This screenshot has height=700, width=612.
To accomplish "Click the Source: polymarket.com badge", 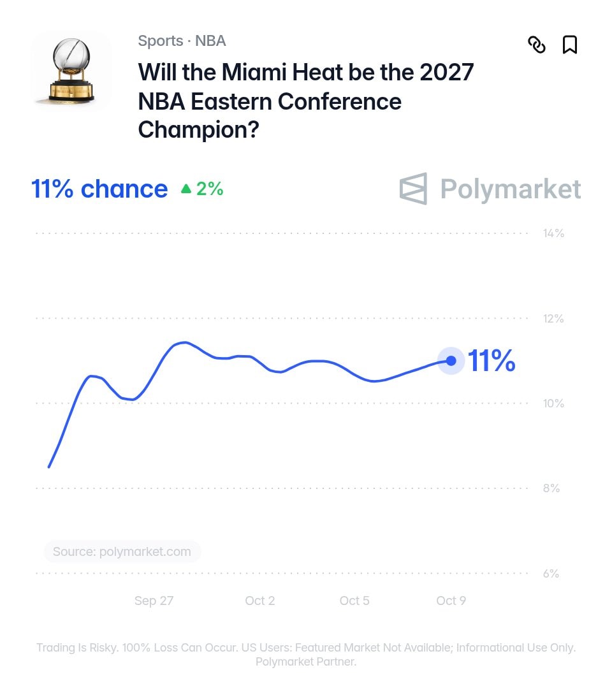I will (122, 551).
